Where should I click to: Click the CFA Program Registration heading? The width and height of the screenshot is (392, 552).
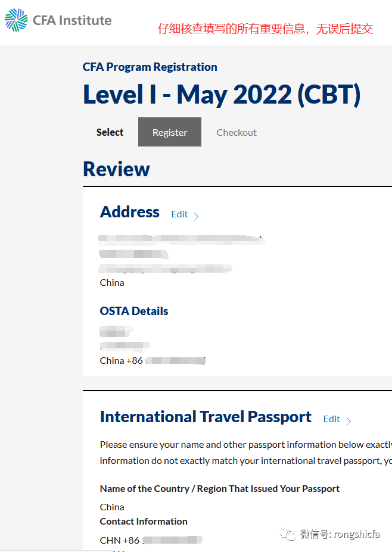150,67
